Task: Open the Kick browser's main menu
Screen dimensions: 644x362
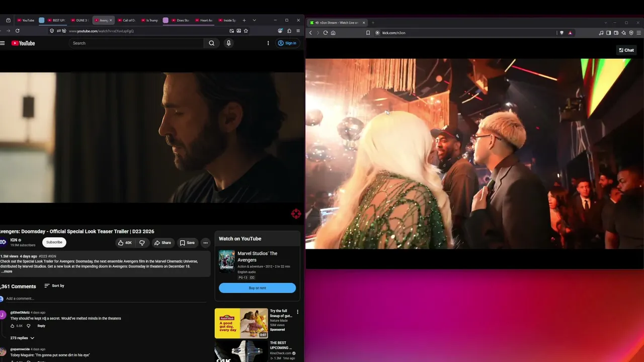Action: pyautogui.click(x=639, y=33)
